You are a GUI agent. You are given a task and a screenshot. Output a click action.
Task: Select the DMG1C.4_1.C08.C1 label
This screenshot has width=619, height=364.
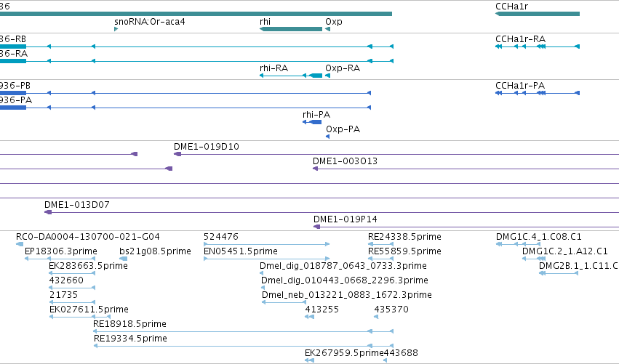click(x=539, y=237)
